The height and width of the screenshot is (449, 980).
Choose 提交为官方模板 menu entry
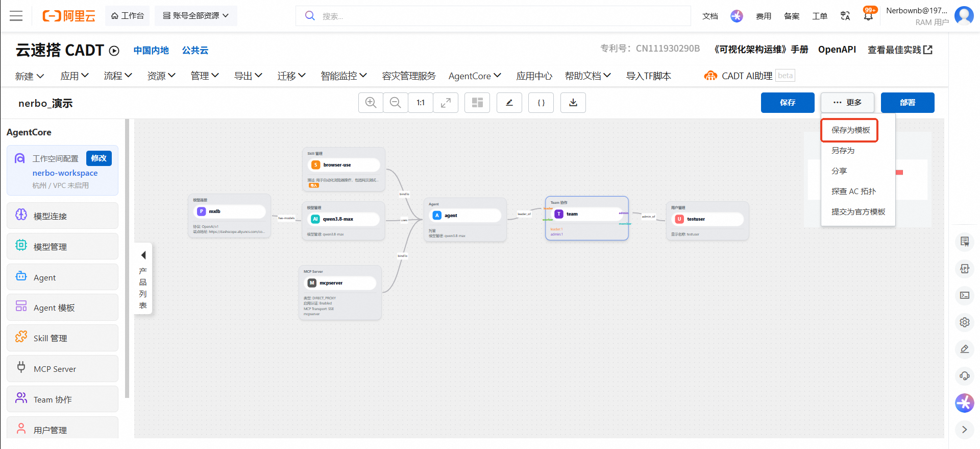click(858, 212)
